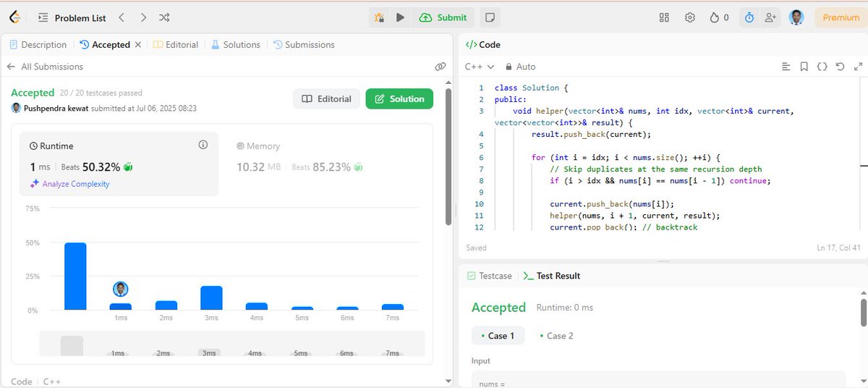The width and height of the screenshot is (868, 388).
Task: Run the code with the play icon
Action: click(400, 17)
